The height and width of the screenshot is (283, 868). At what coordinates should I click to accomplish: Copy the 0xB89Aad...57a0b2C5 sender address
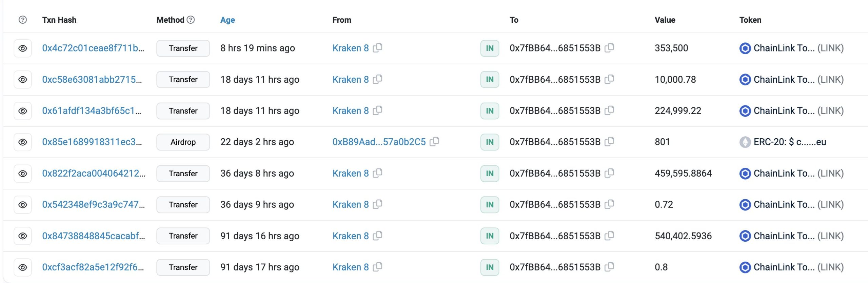click(x=435, y=142)
